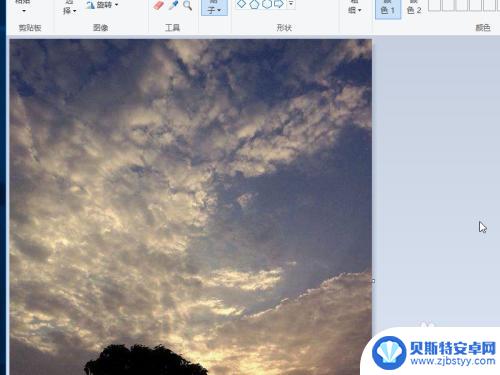Pick the first empty color palette swatch
The image size is (500, 375).
pyautogui.click(x=434, y=5)
